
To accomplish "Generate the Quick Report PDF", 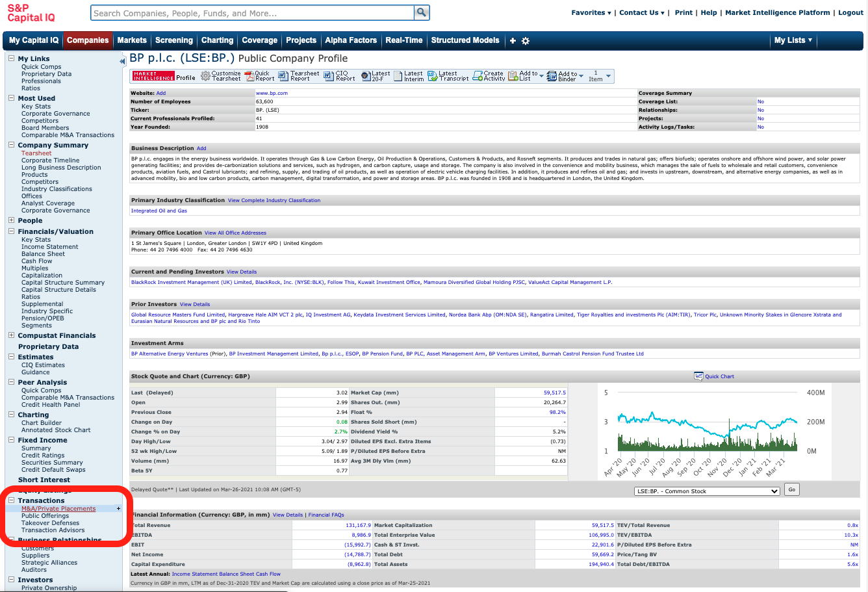I will click(249, 76).
